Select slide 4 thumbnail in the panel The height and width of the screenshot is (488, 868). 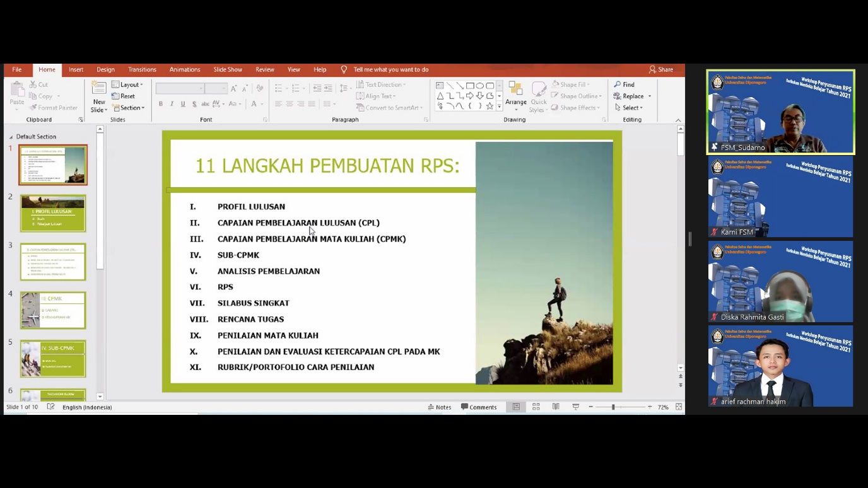[x=53, y=310]
